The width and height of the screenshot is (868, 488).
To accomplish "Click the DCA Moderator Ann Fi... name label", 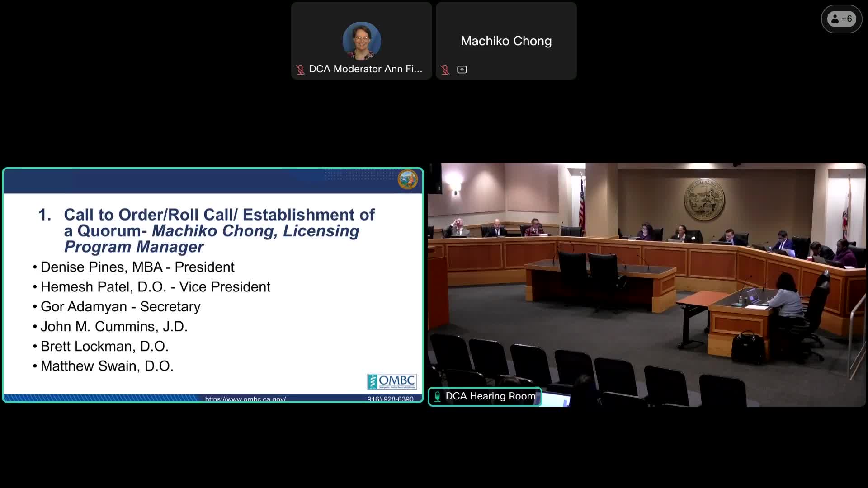I will pos(365,69).
